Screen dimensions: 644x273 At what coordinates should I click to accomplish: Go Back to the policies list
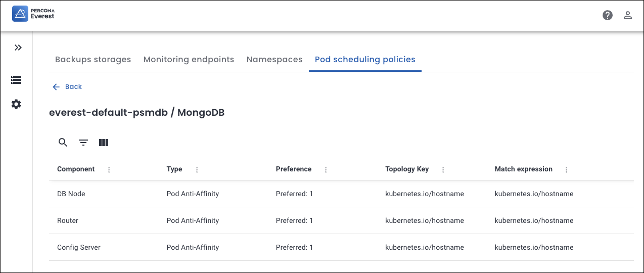point(67,87)
